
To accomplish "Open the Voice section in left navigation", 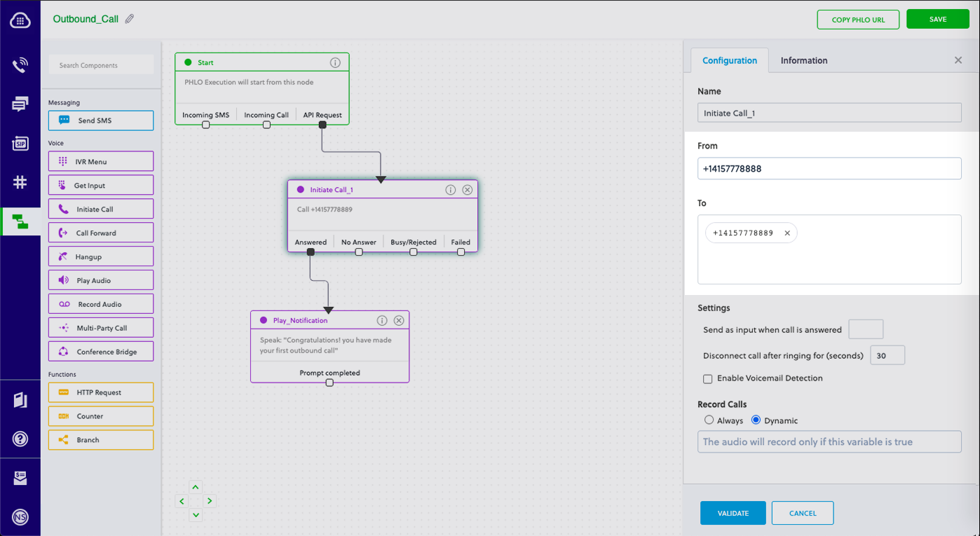I will pos(20,66).
